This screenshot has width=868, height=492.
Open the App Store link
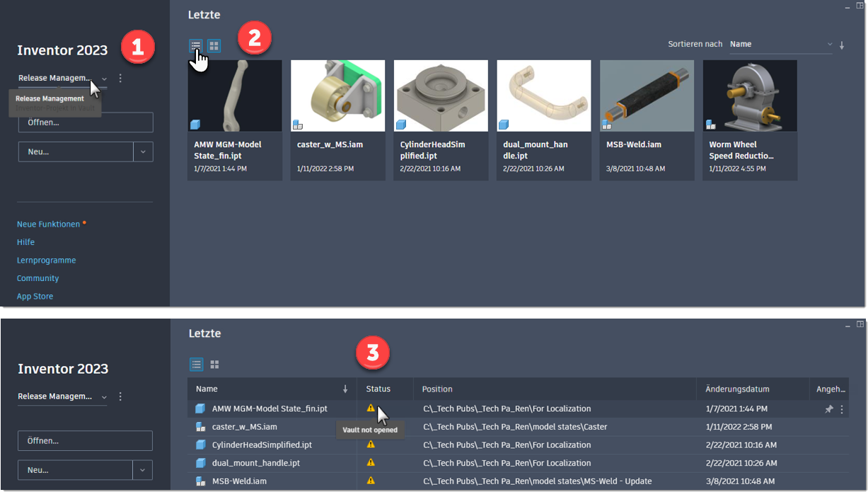35,297
